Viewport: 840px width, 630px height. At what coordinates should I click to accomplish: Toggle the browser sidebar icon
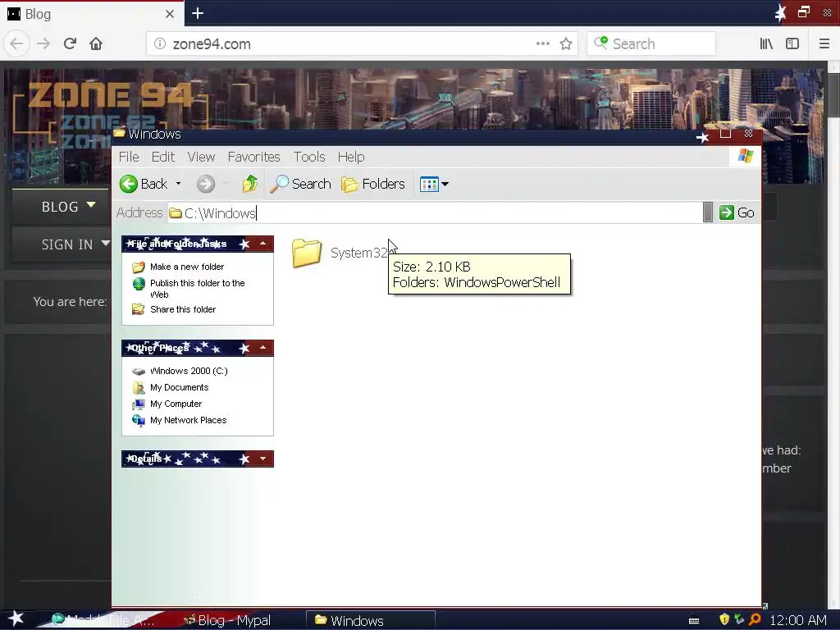(x=792, y=44)
